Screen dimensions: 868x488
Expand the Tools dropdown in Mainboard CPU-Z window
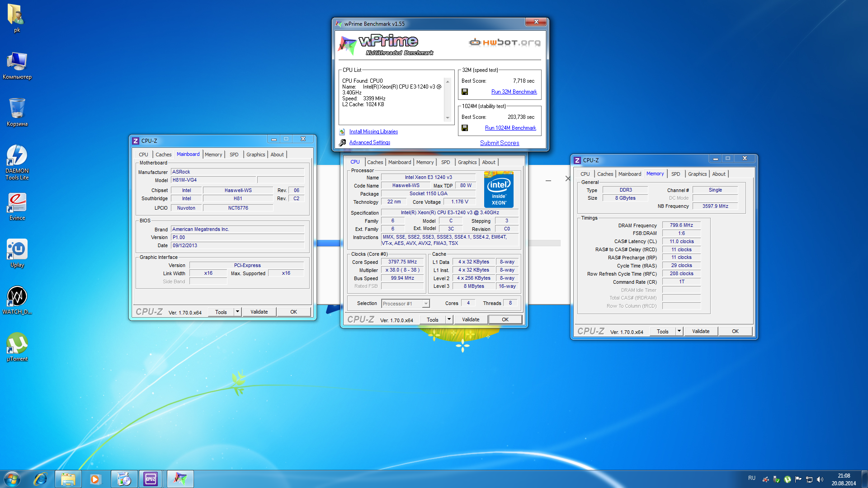237,312
